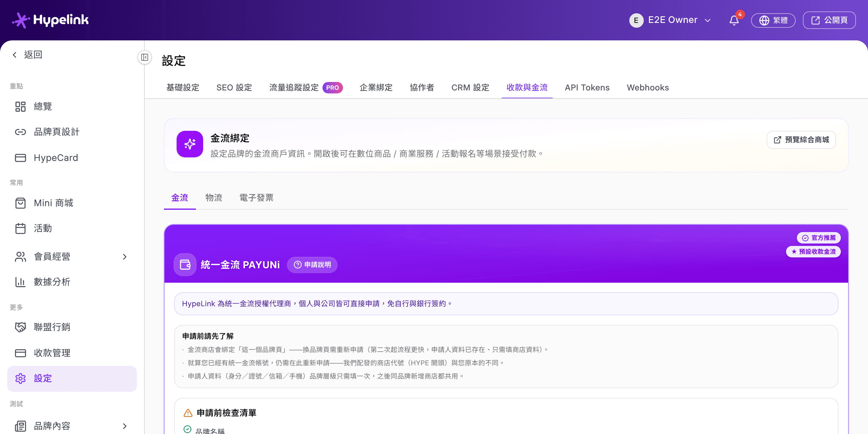This screenshot has height=434, width=868.
Task: Open the notifications bell
Action: [734, 20]
